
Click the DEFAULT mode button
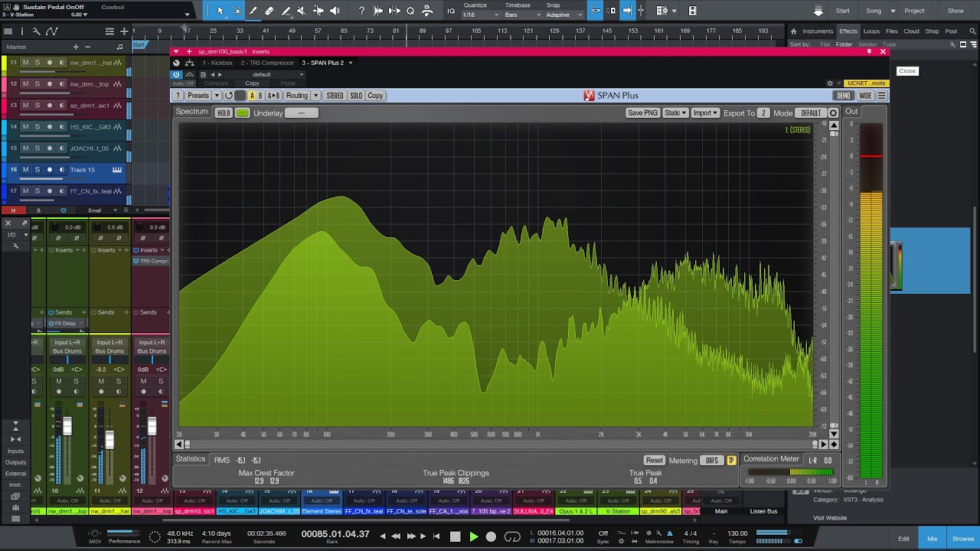[811, 113]
